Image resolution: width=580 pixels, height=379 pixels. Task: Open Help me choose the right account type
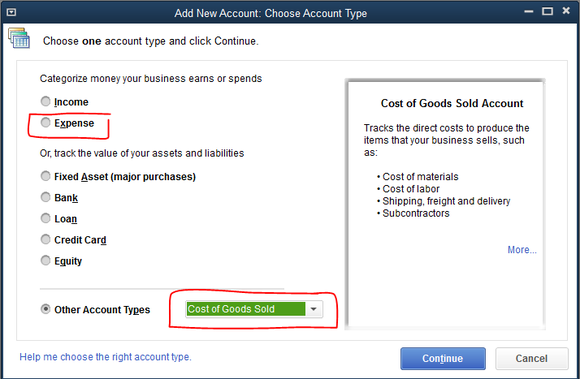105,357
